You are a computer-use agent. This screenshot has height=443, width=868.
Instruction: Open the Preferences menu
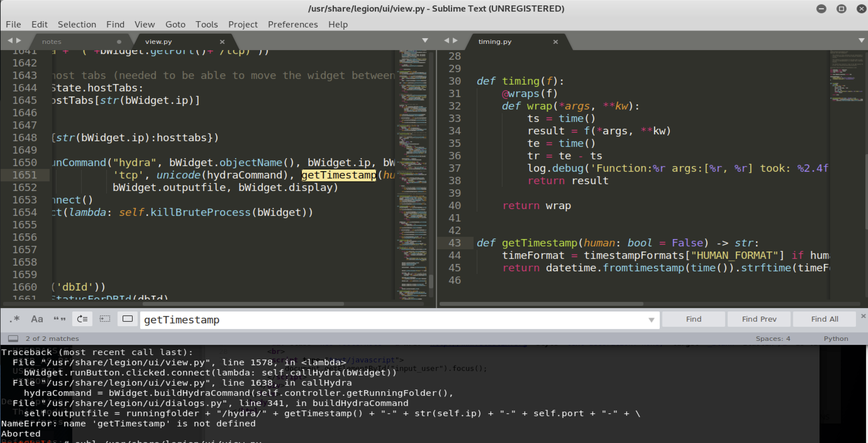(x=293, y=25)
